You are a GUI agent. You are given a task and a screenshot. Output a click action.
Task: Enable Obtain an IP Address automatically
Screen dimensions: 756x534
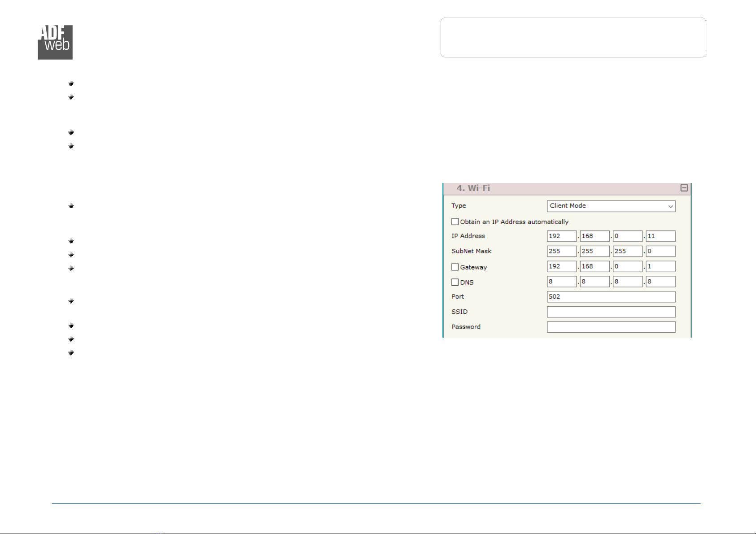click(455, 221)
